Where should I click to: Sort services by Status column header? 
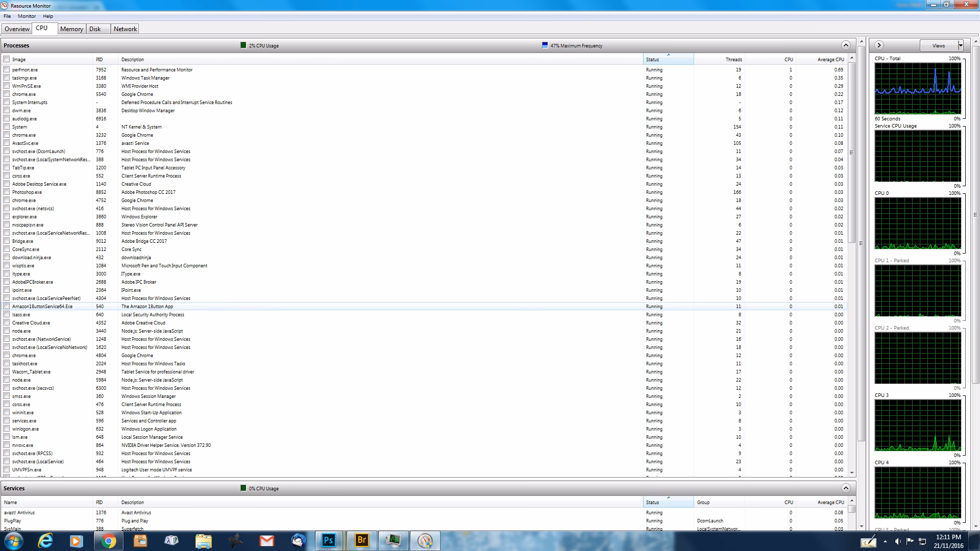point(668,502)
